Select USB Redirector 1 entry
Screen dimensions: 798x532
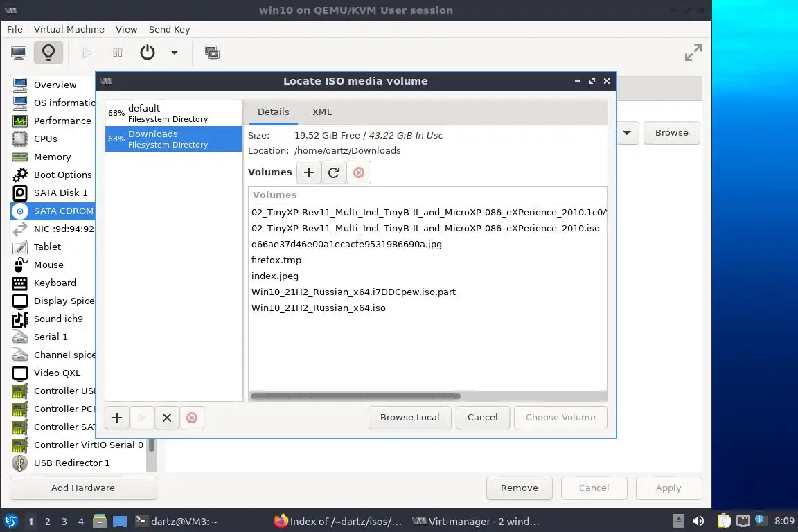pos(78,463)
